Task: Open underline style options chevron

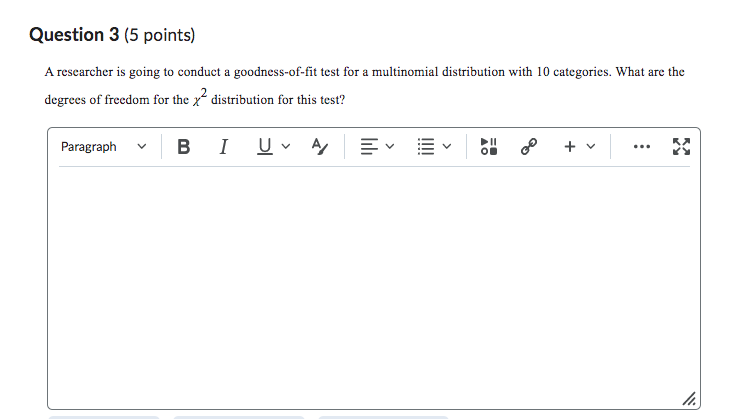Action: tap(286, 146)
